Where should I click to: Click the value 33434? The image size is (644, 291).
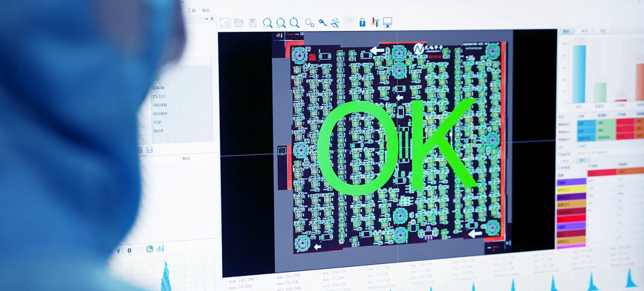[x=159, y=87]
